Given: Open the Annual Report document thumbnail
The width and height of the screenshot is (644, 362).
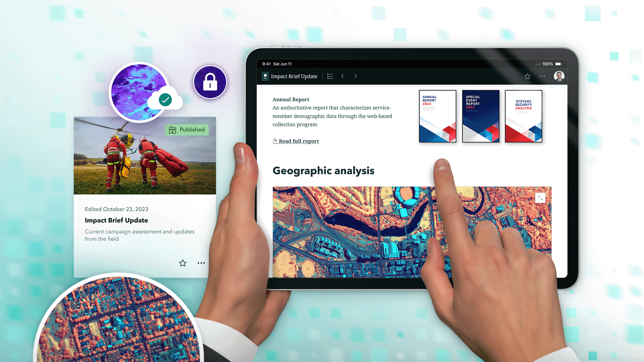Looking at the screenshot, I should [x=437, y=116].
